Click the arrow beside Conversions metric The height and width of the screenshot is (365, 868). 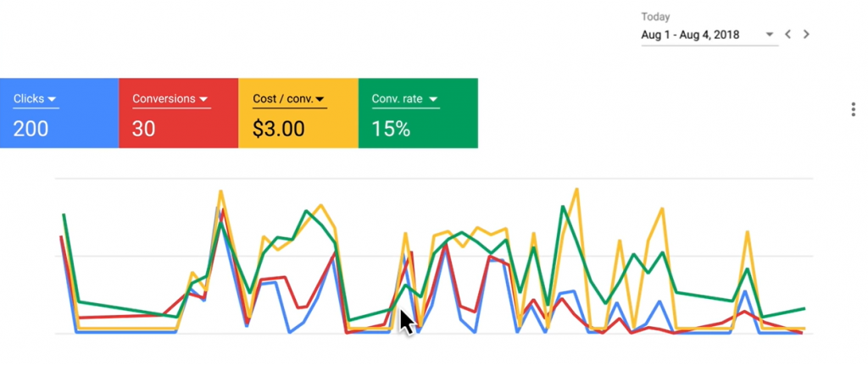[204, 100]
